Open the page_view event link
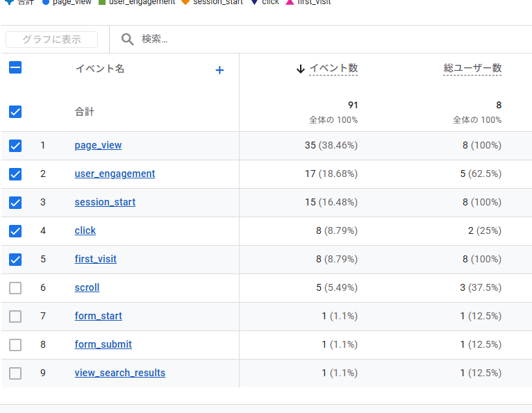Viewport: 532px width, 413px height. coord(98,146)
